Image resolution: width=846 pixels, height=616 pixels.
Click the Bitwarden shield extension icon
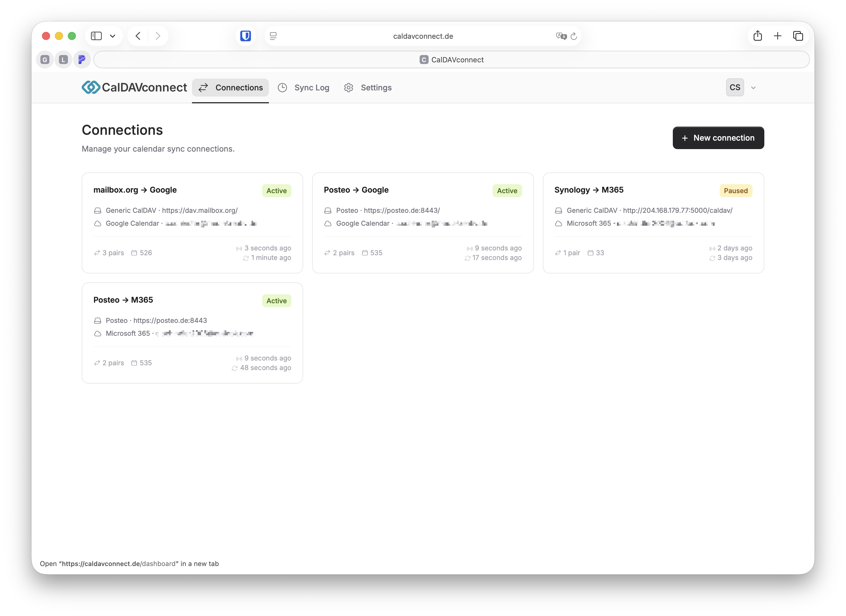245,36
